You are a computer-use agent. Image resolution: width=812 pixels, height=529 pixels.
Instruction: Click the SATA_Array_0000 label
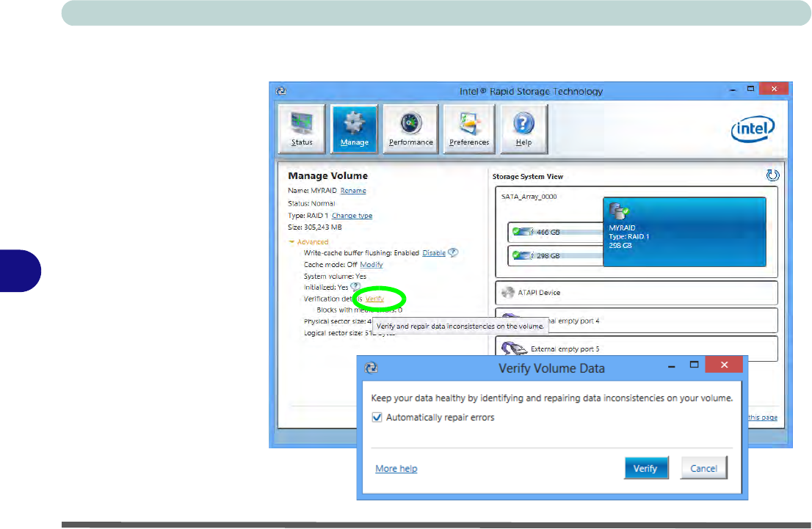tap(529, 197)
